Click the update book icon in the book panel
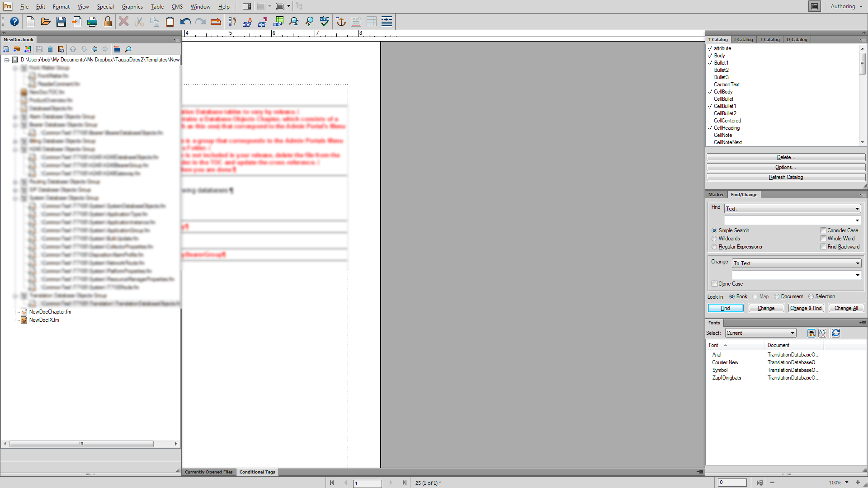The width and height of the screenshot is (868, 488). point(61,49)
